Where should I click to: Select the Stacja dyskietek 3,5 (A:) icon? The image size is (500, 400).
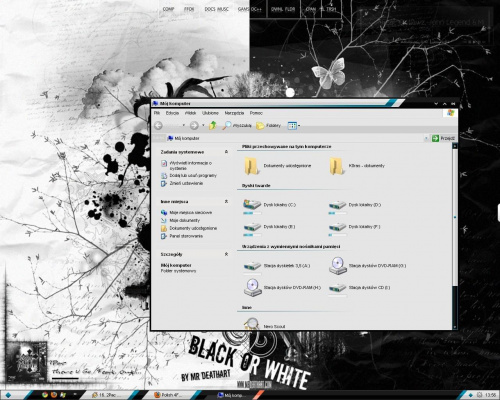(x=252, y=266)
